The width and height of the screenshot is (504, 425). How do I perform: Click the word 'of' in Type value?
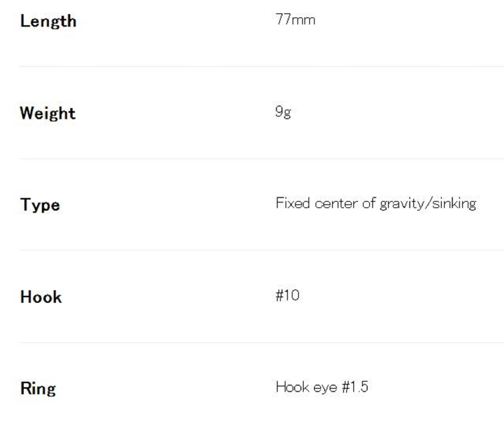pyautogui.click(x=369, y=203)
